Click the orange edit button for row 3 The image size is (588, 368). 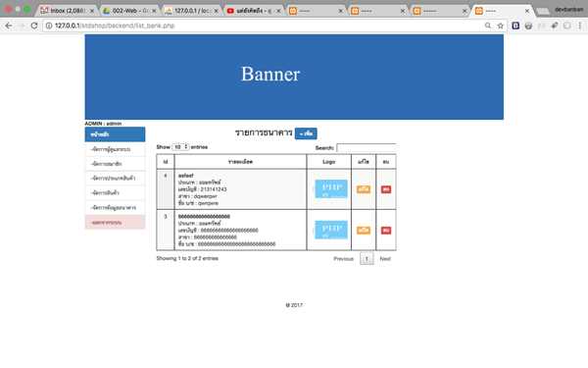point(364,231)
